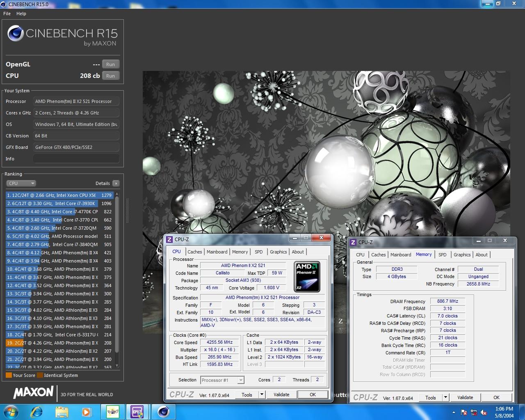525x420 pixels.
Task: Open Tools dropdown arrow in right CPU-Z window
Action: coord(445,397)
